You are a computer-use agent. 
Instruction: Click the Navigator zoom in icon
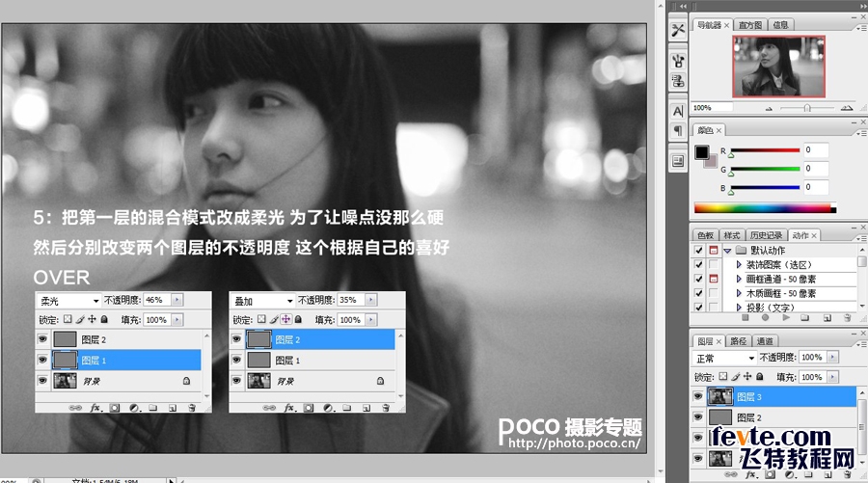(847, 108)
